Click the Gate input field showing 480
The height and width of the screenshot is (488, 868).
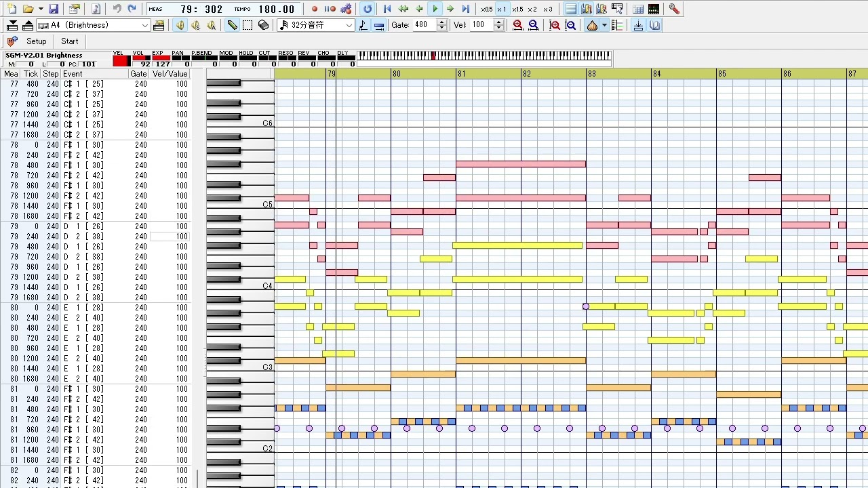425,25
